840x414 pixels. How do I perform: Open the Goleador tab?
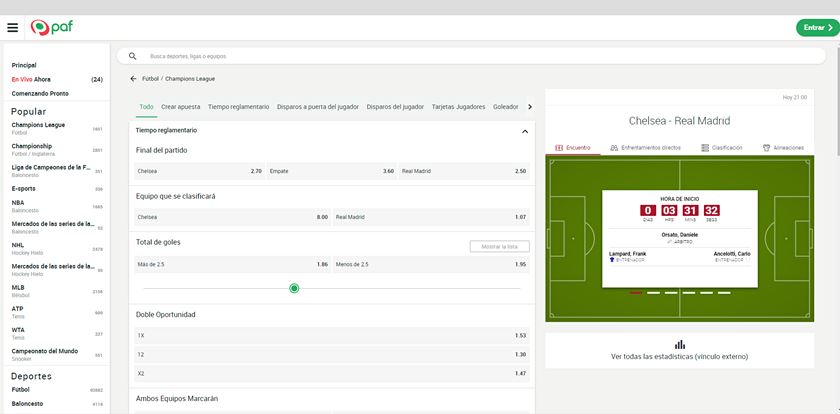click(506, 107)
